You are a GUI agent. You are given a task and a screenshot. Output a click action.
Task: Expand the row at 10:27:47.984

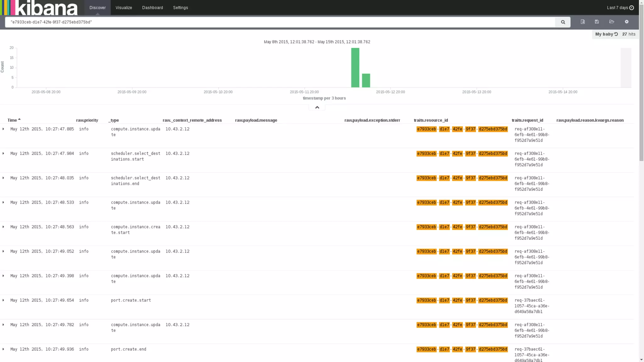click(x=3, y=153)
